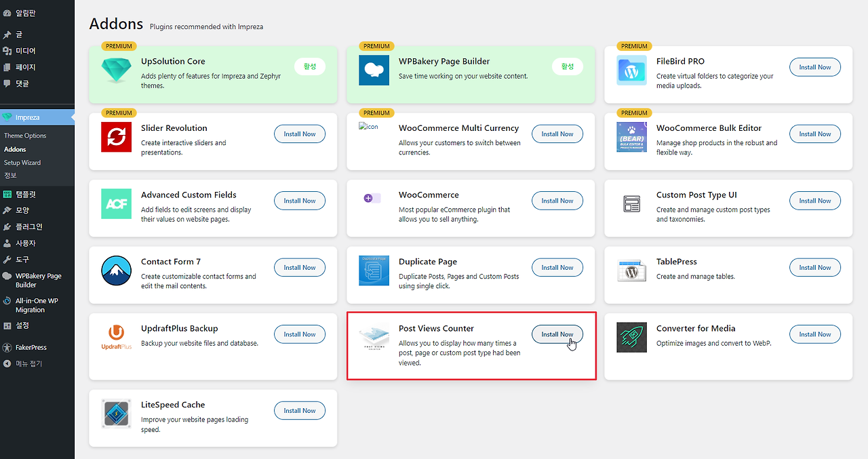Click the Converter for Media rocket icon
Screen dimensions: 868x459
click(x=631, y=338)
